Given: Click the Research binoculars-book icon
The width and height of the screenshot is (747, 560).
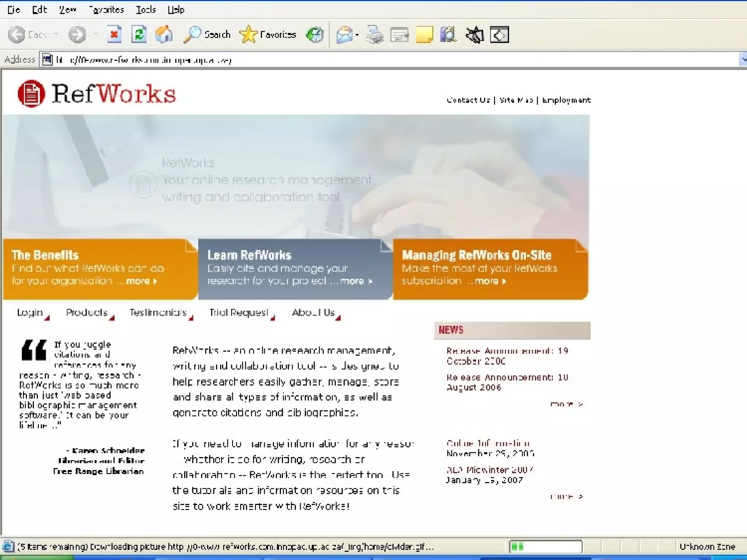Looking at the screenshot, I should click(448, 35).
